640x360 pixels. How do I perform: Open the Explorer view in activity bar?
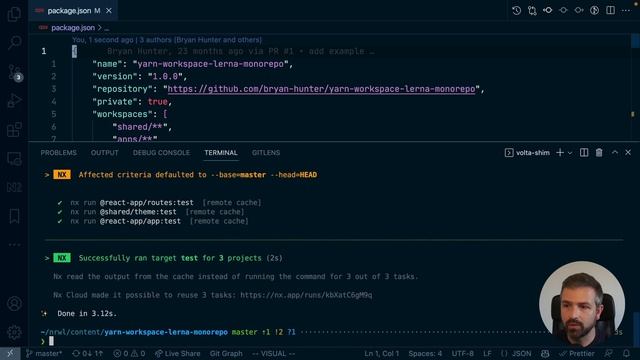[14, 14]
